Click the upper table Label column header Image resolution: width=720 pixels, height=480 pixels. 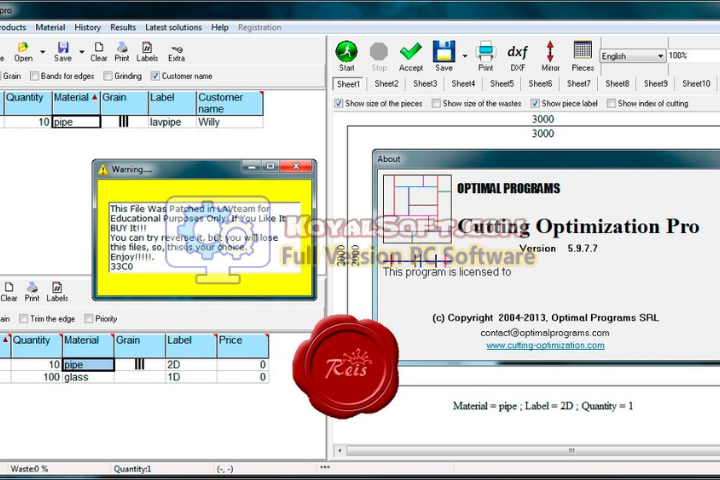172,103
